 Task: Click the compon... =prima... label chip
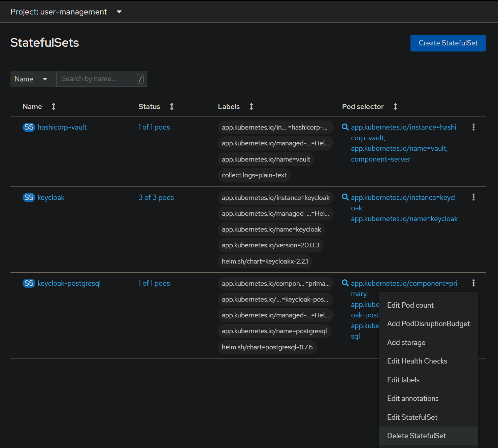click(x=276, y=284)
